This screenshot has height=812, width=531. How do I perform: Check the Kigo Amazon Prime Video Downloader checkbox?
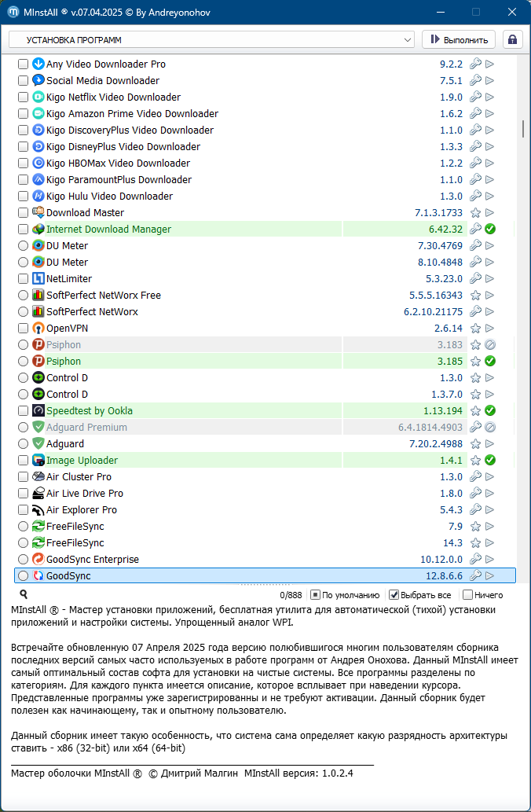point(23,113)
